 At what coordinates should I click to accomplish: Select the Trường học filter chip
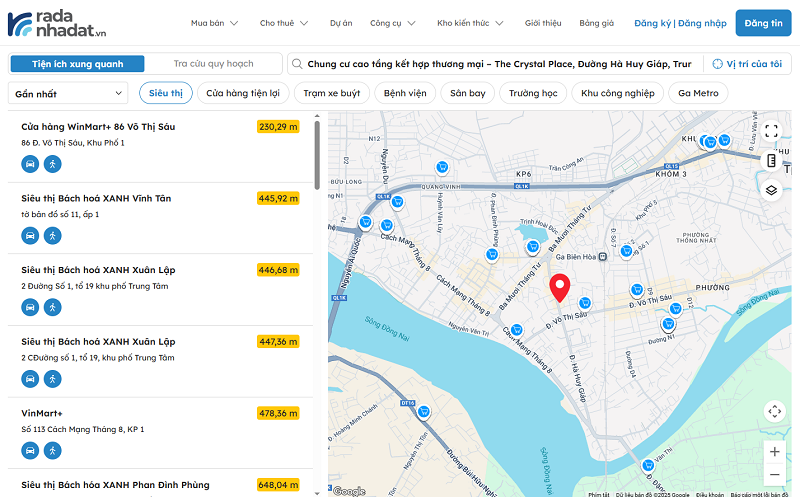click(532, 93)
